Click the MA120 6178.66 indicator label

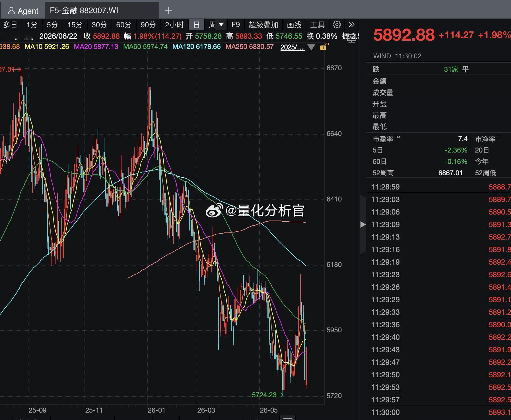click(197, 47)
